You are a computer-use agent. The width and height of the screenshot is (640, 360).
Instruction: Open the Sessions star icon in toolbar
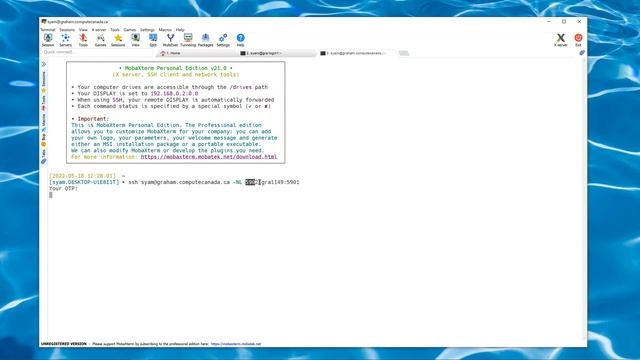pyautogui.click(x=118, y=40)
